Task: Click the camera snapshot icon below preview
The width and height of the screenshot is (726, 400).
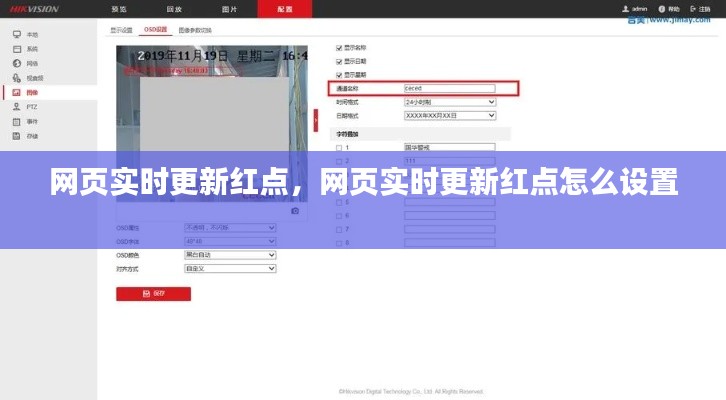Action: [295, 211]
